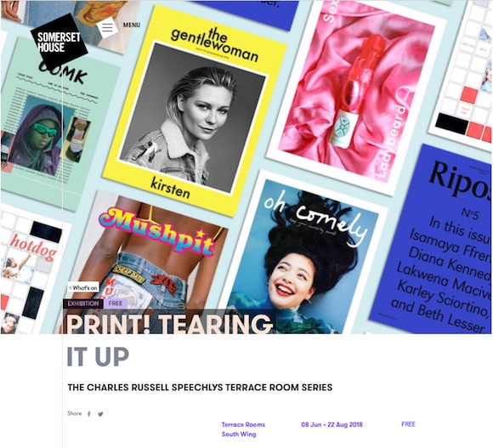Click the EXHIBITION tag

pos(83,303)
